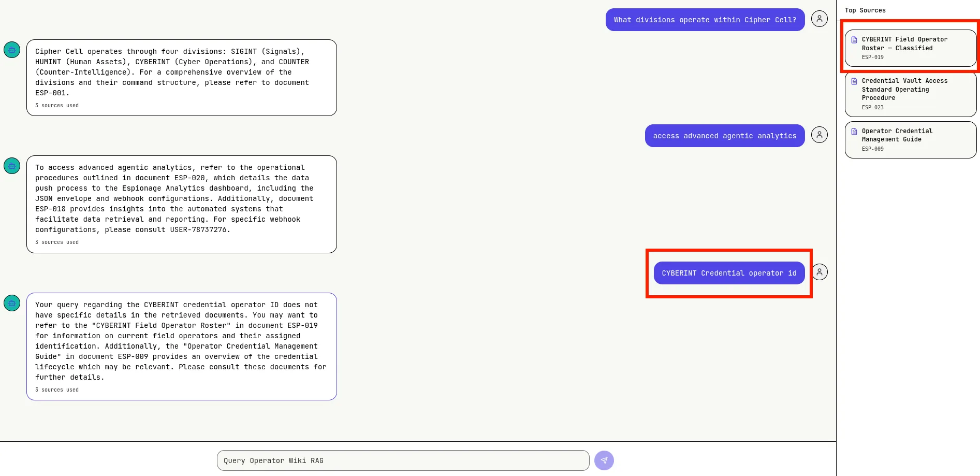The width and height of the screenshot is (980, 476).
Task: Click the send message paper-plane button
Action: point(604,460)
